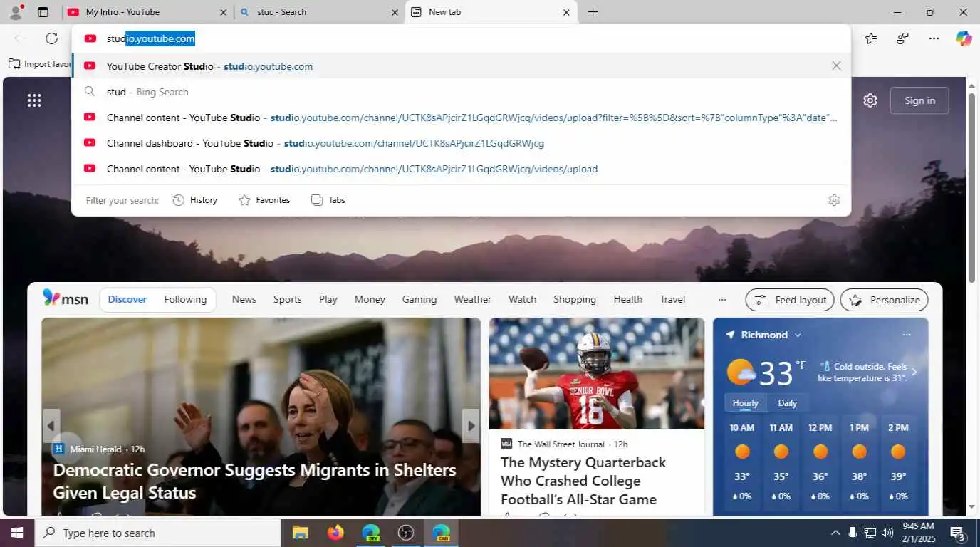Click the Edge profile avatar icon
Viewport: 980px width, 547px height.
(16, 11)
